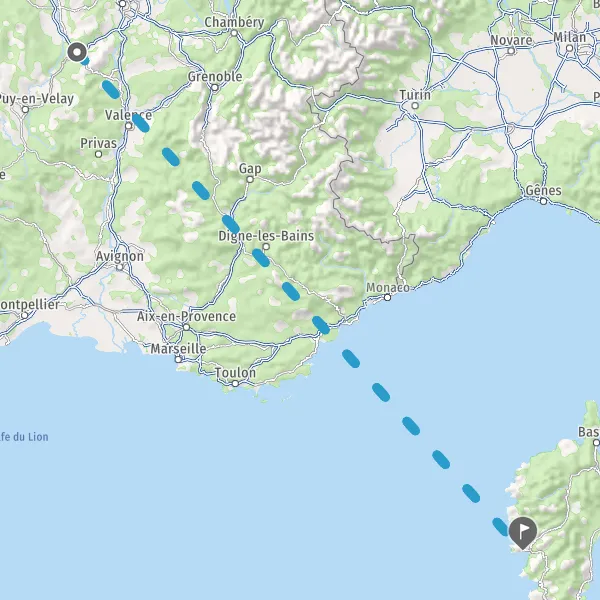Click the Digne-les-Bains label

click(x=266, y=236)
